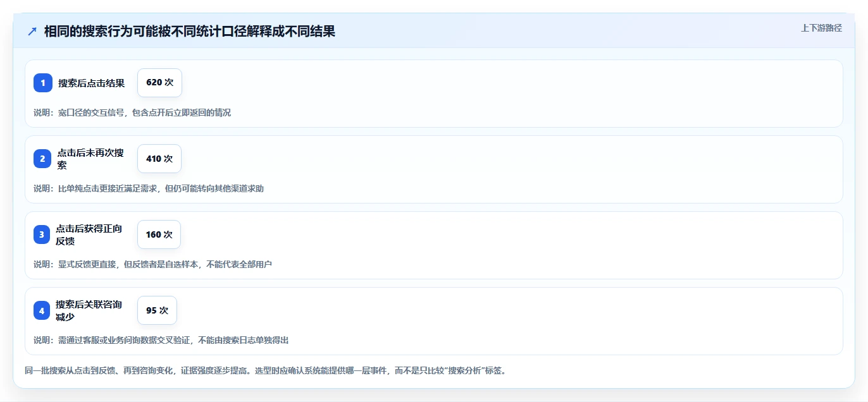Select step badge 4 for 搜索后关联咨询减少
The width and height of the screenshot is (868, 402).
[42, 310]
